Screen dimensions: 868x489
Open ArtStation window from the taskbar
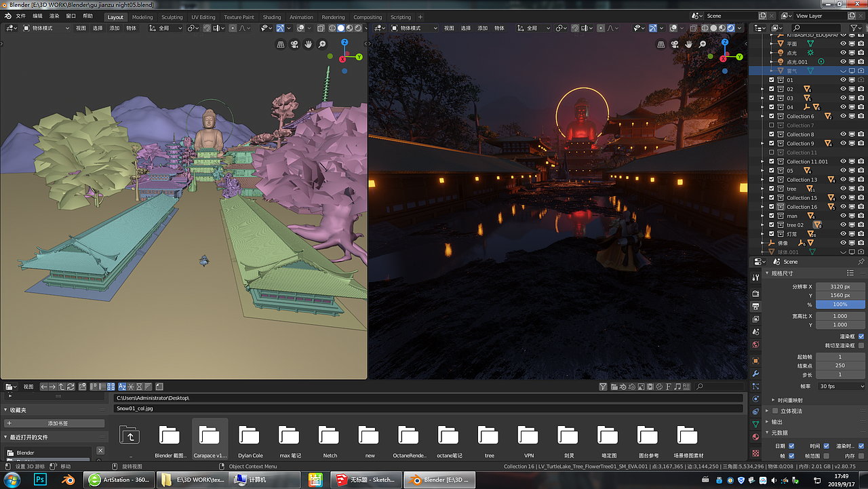120,480
